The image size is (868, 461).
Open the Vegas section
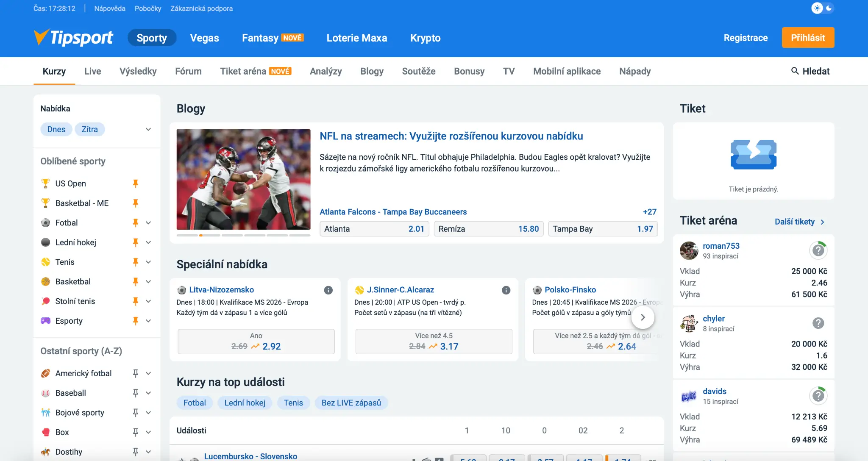click(x=204, y=38)
